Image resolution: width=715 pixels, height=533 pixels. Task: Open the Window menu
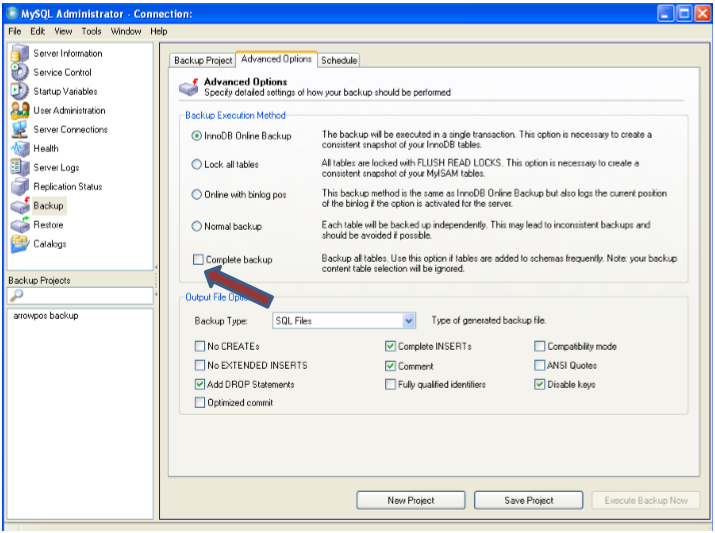(126, 31)
